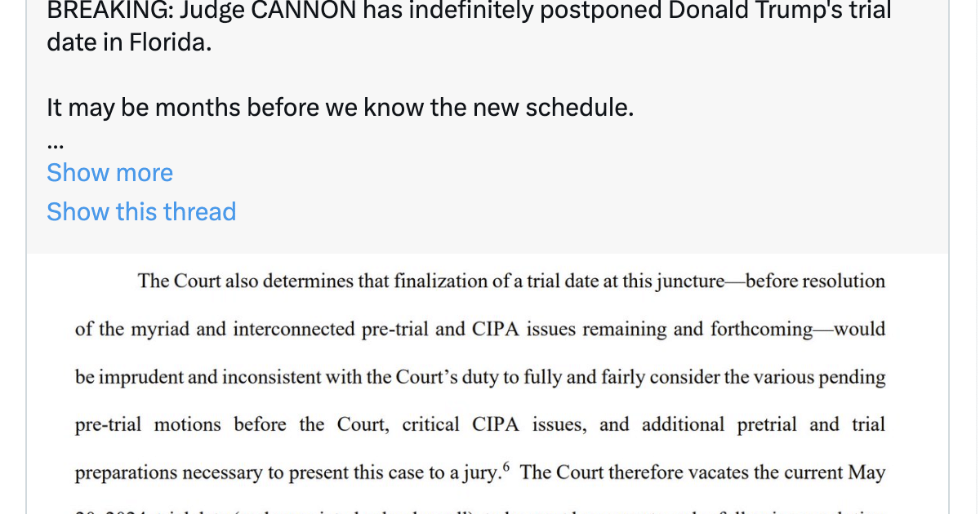This screenshot has width=980, height=514.
Task: Click the "Show more" link
Action: pos(109,173)
